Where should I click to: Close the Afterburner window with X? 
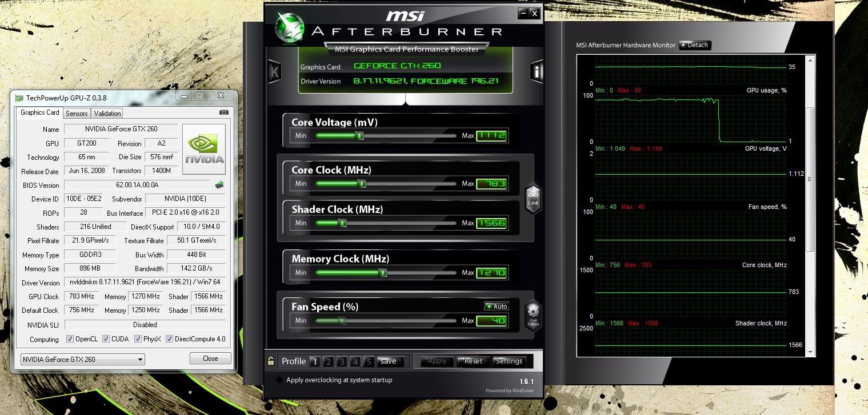(x=534, y=13)
